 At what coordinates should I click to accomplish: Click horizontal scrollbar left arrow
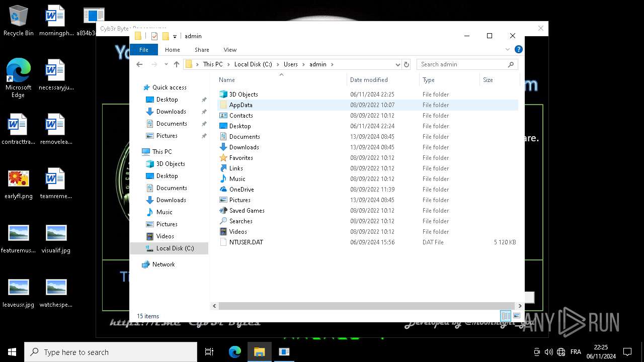tap(215, 306)
